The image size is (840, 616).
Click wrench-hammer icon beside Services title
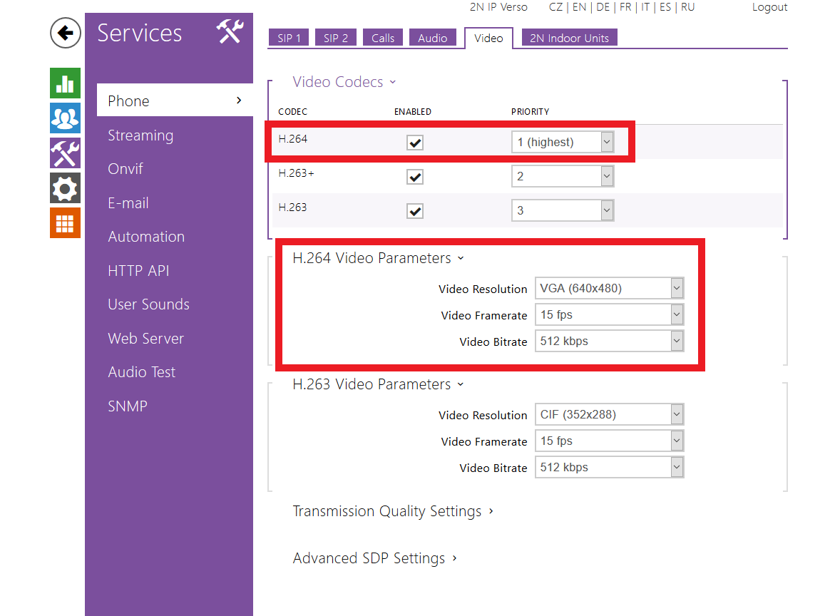click(230, 31)
